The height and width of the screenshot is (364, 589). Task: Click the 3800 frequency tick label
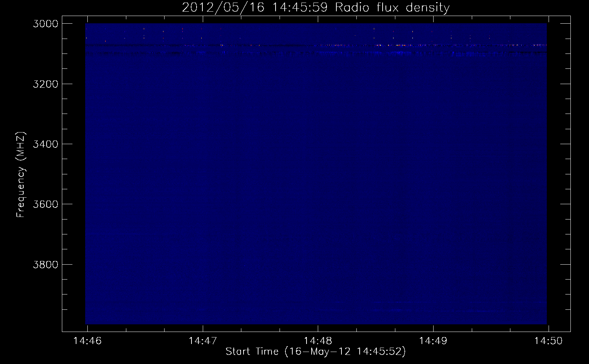coord(46,264)
